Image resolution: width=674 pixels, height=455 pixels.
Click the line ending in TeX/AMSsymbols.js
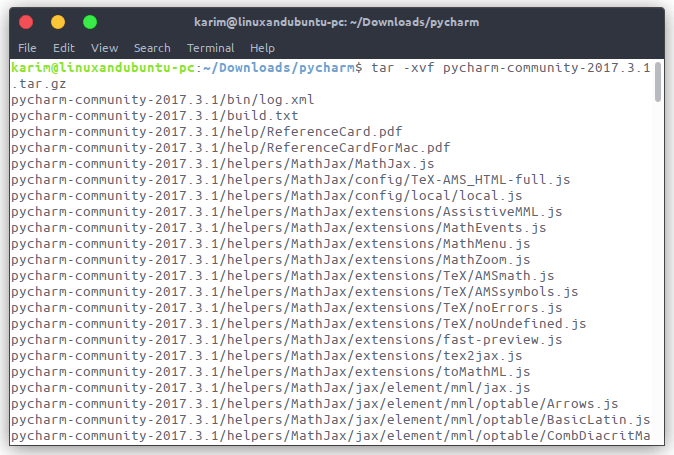(x=295, y=292)
